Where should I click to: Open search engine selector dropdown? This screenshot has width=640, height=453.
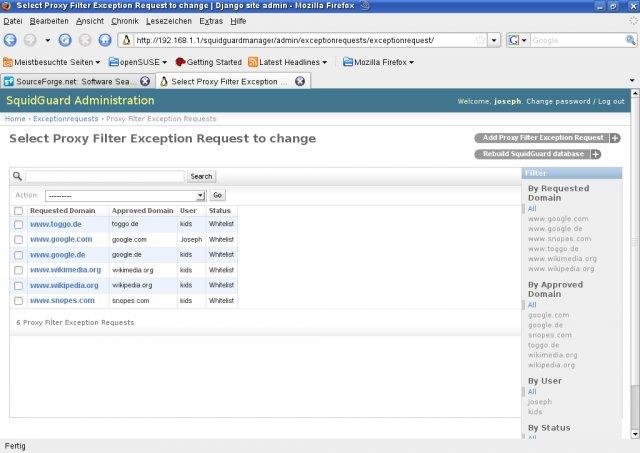coord(517,40)
